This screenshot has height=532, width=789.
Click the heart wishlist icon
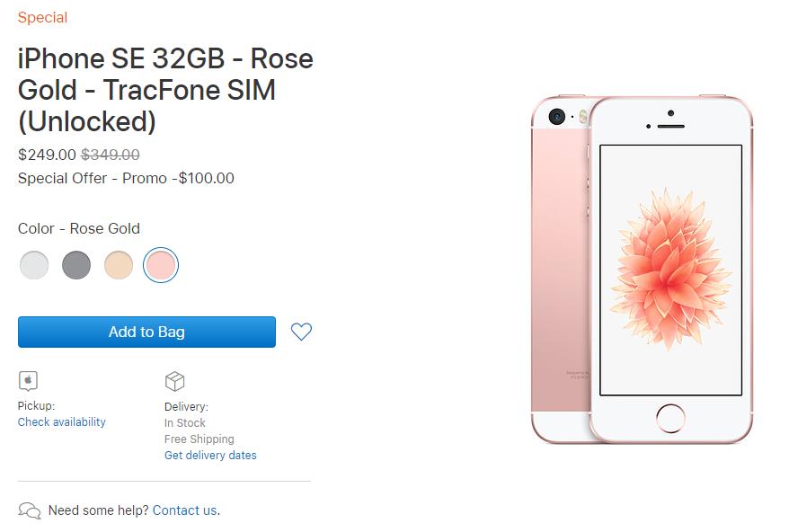300,332
